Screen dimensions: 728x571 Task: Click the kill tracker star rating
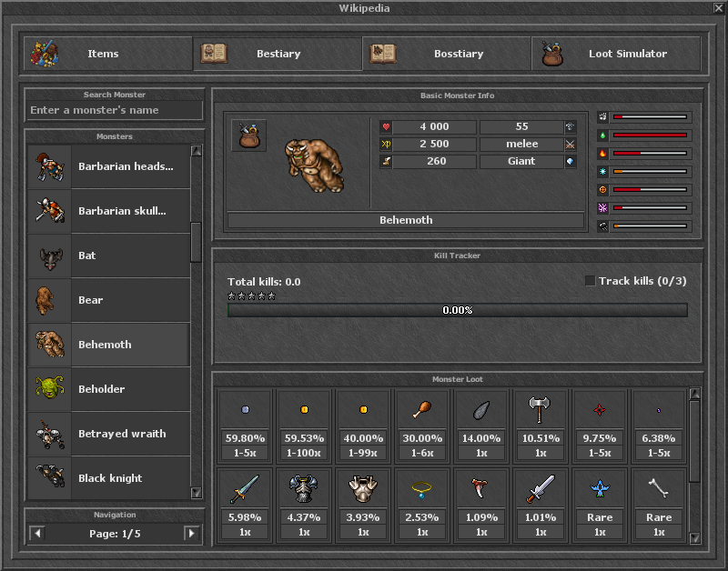click(252, 296)
